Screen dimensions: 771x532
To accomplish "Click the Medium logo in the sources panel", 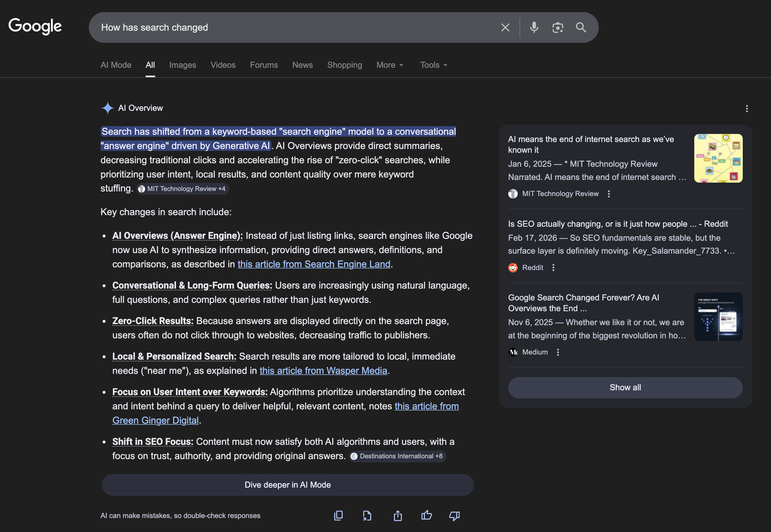I will pos(513,352).
